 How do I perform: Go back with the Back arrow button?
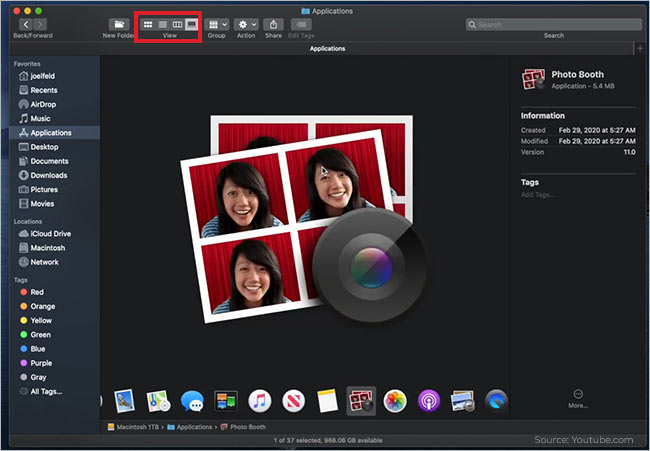point(26,24)
